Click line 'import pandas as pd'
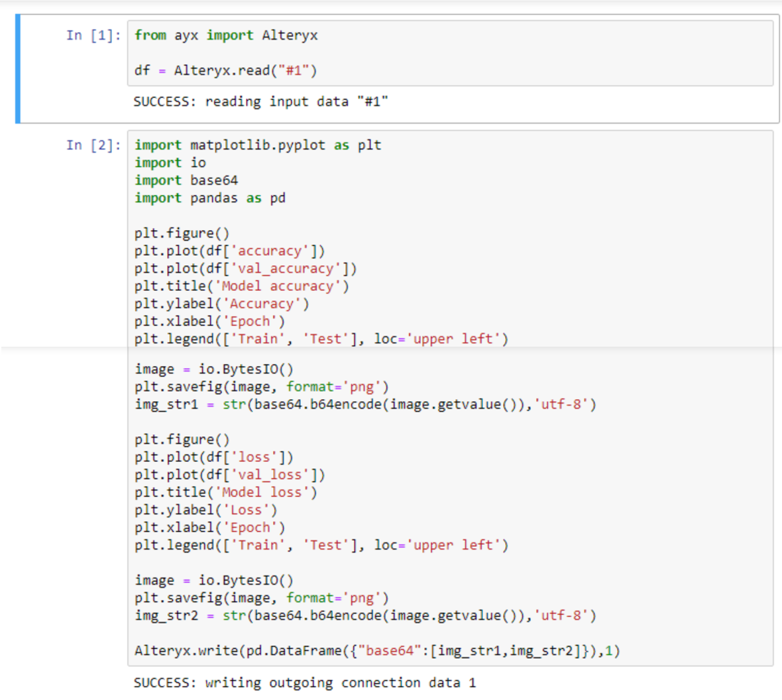The image size is (782, 700). [x=210, y=198]
